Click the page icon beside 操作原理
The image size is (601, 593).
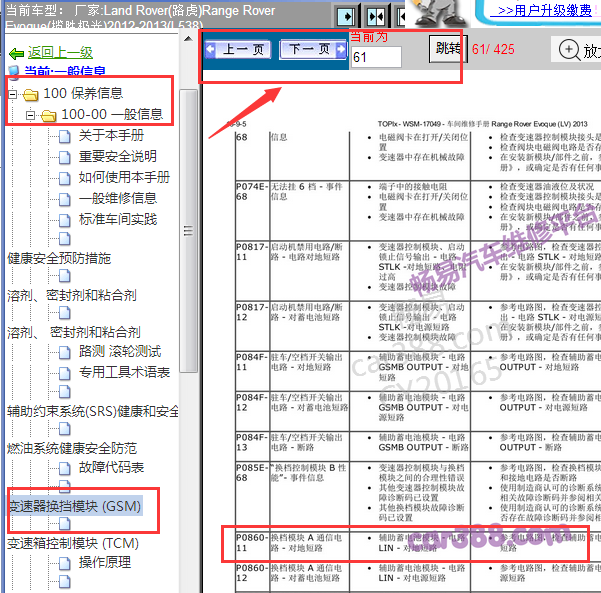click(x=64, y=563)
